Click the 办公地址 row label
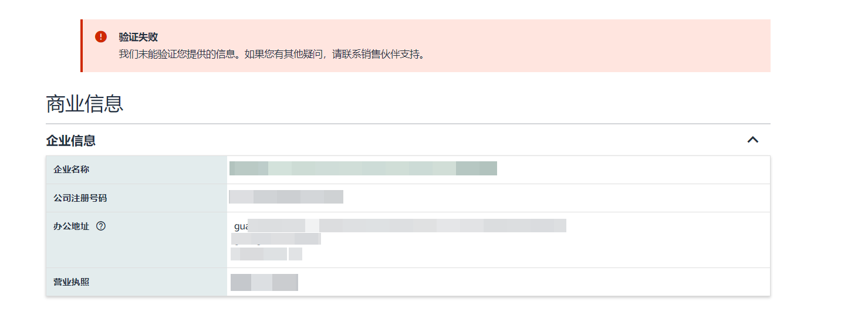 [x=72, y=226]
